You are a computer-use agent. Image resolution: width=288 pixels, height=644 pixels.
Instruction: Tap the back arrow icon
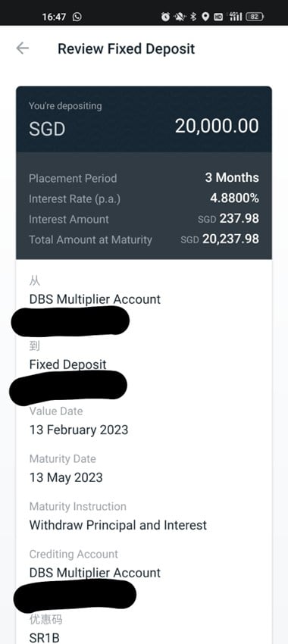click(x=22, y=48)
